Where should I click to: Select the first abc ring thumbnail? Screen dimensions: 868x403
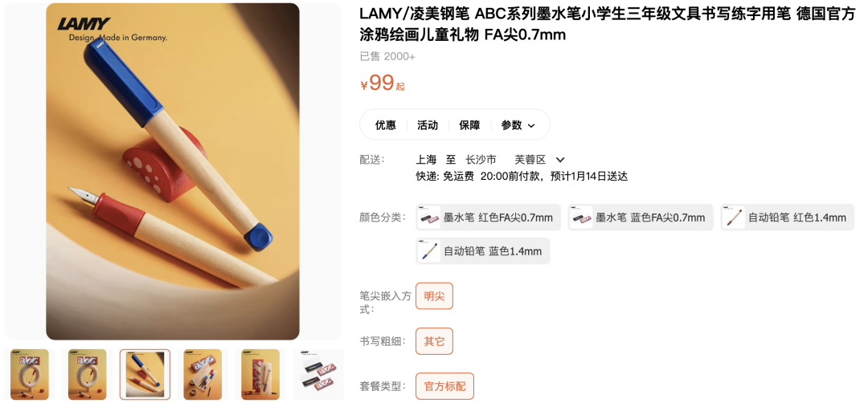[x=30, y=374]
